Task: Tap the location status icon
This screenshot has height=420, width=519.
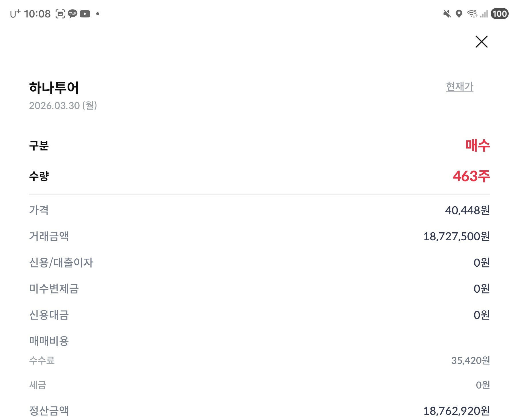Action: [459, 14]
